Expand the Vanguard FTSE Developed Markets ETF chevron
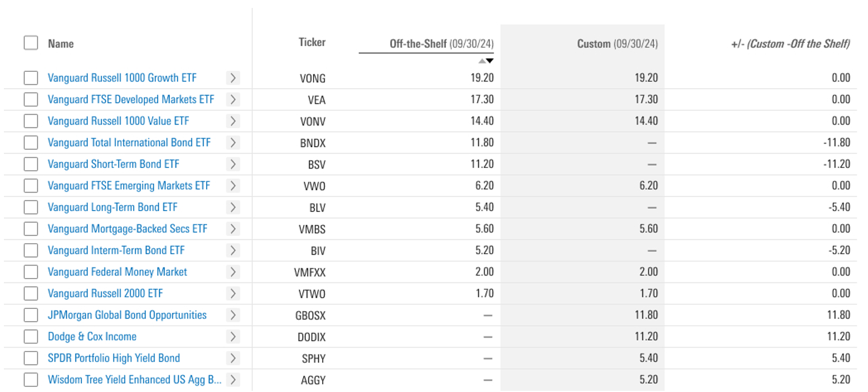This screenshot has height=392, width=868. [233, 100]
